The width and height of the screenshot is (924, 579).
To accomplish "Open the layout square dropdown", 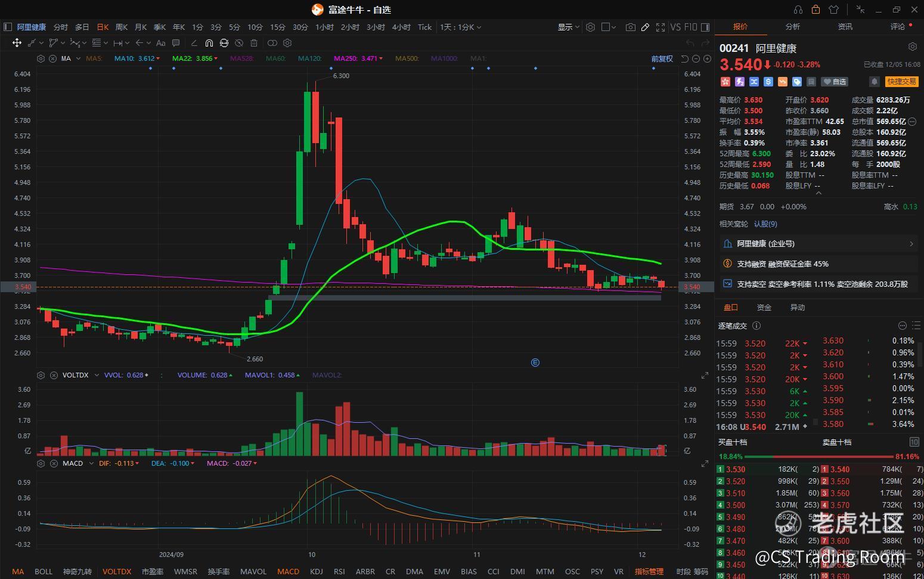I will point(609,27).
